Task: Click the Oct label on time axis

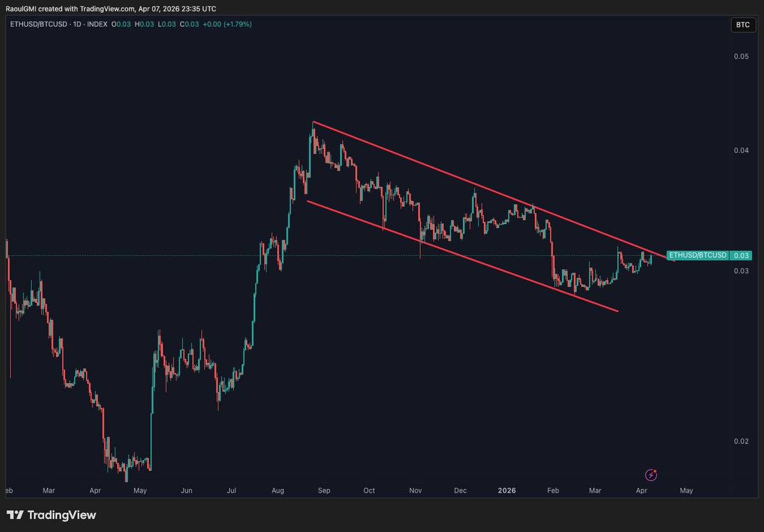Action: click(369, 491)
